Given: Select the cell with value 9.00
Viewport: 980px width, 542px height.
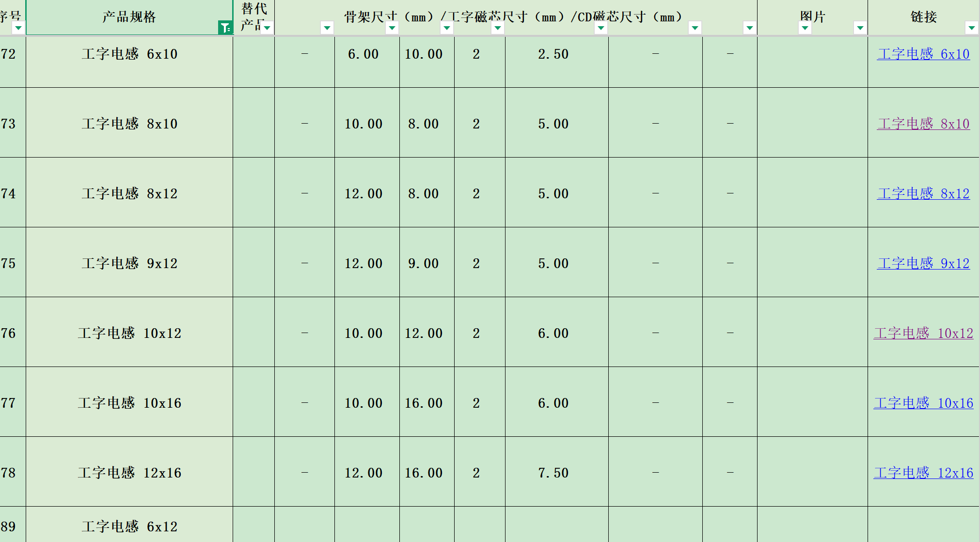Looking at the screenshot, I should click(x=427, y=263).
